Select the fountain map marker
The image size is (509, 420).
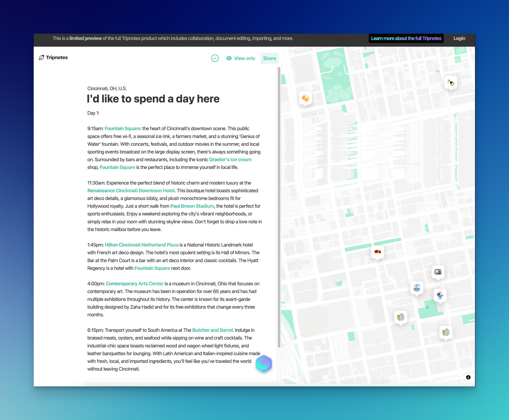[417, 288]
